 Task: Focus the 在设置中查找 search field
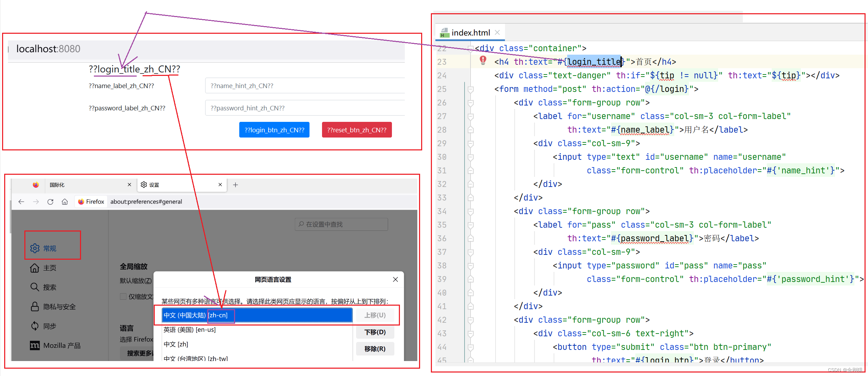click(x=341, y=224)
